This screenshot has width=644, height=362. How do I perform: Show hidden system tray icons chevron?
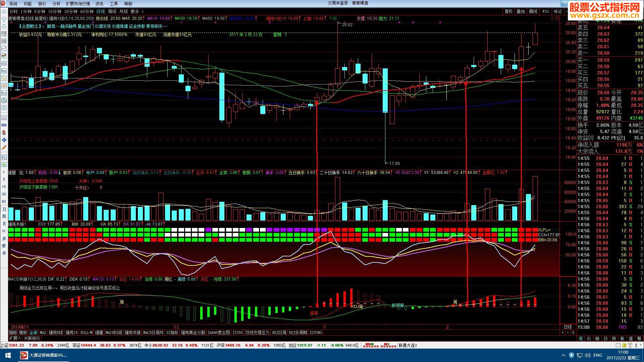coord(563,355)
